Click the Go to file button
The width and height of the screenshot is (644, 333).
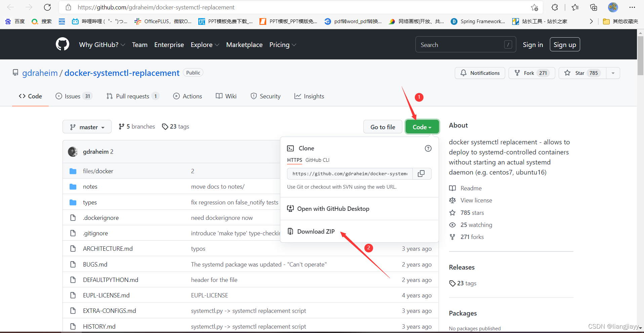[383, 127]
